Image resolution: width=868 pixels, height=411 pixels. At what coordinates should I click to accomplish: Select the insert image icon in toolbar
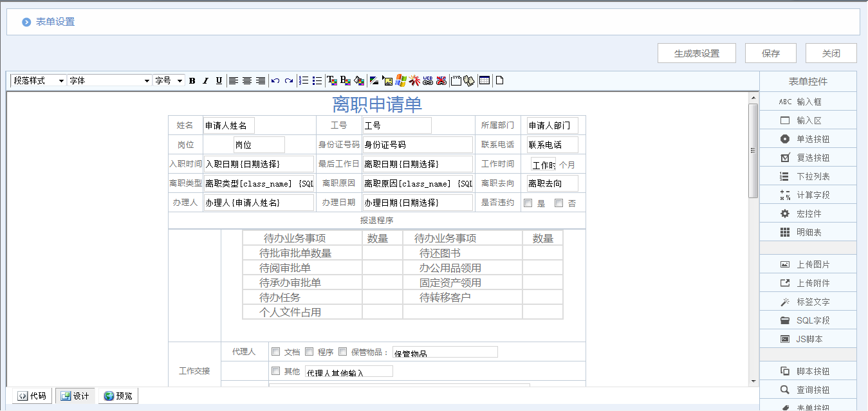coord(387,80)
